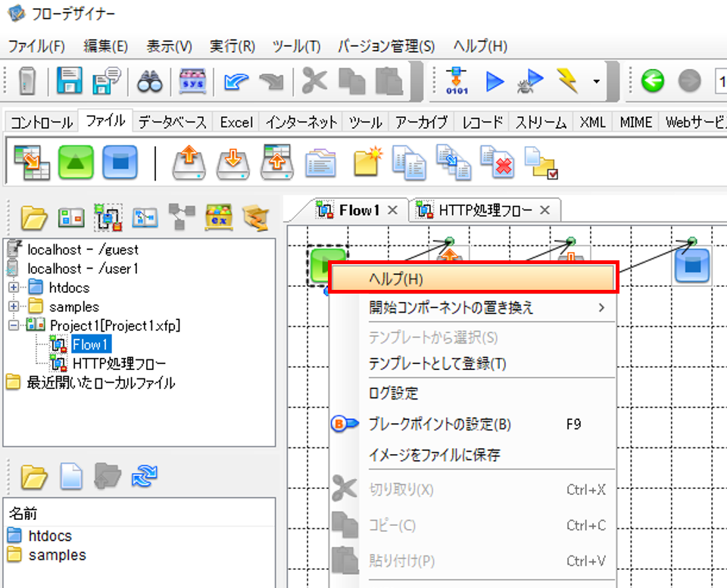The width and height of the screenshot is (727, 588).
Task: Click the ex treasure box icon
Action: [x=219, y=217]
